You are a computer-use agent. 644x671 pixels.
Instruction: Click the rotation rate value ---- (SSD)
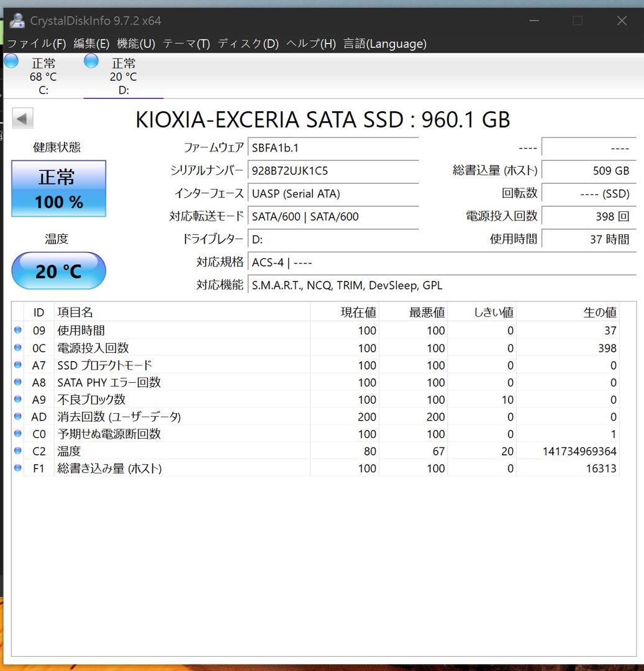589,193
